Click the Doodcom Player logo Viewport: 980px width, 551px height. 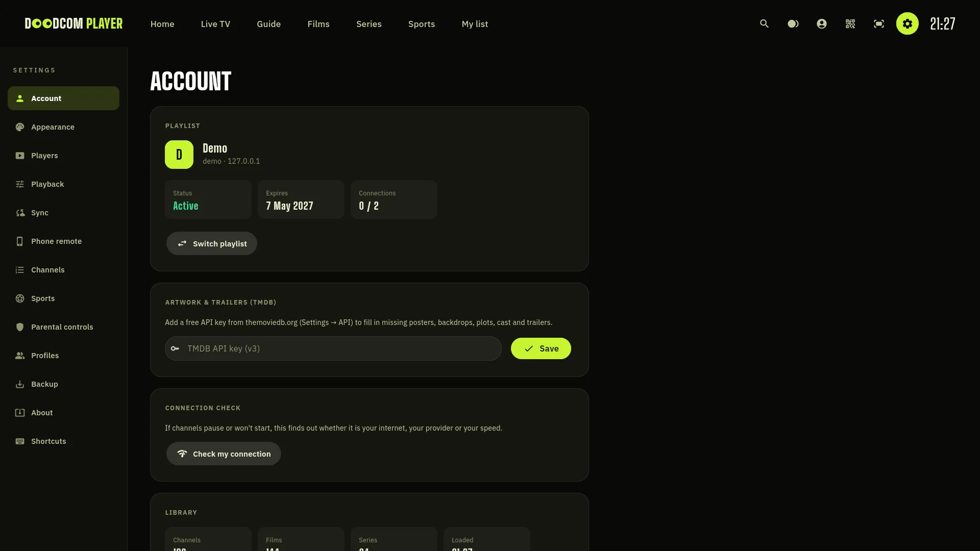pyautogui.click(x=73, y=23)
